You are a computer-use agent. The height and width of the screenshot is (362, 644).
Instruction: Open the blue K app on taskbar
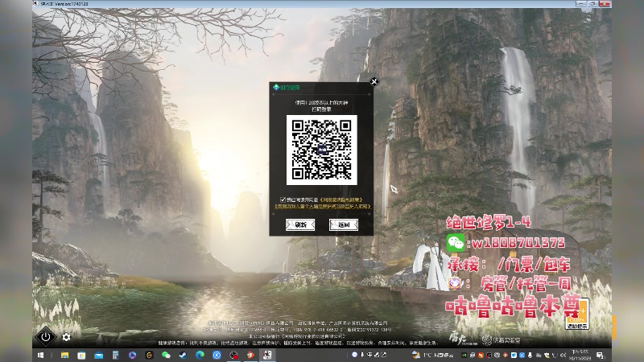217,355
